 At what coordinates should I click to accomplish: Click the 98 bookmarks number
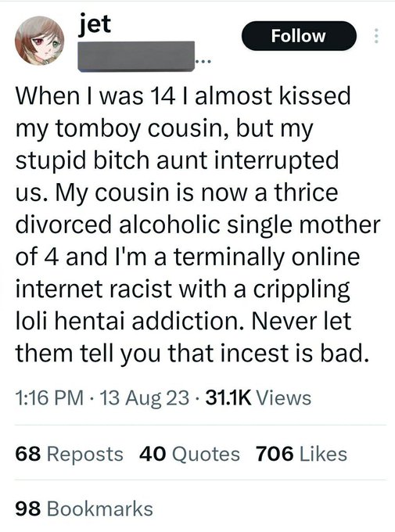[x=28, y=509]
